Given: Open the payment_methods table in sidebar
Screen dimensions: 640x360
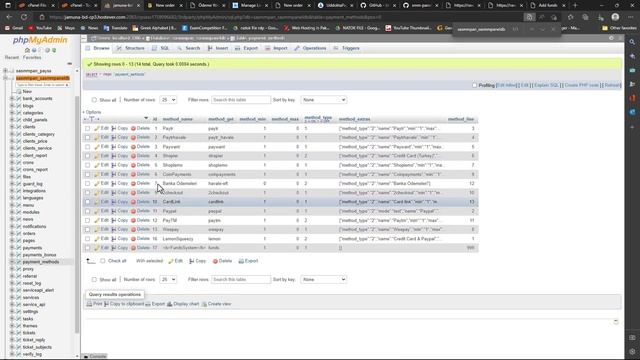Looking at the screenshot, I should (41, 262).
